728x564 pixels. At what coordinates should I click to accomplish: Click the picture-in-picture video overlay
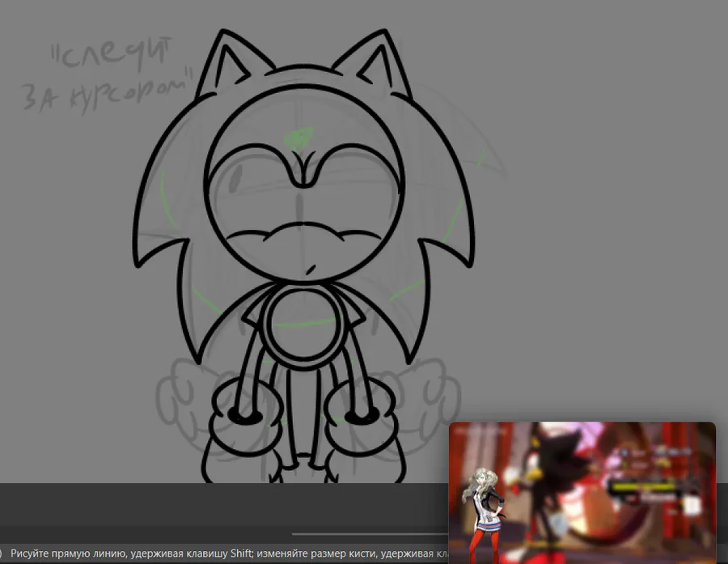click(582, 493)
